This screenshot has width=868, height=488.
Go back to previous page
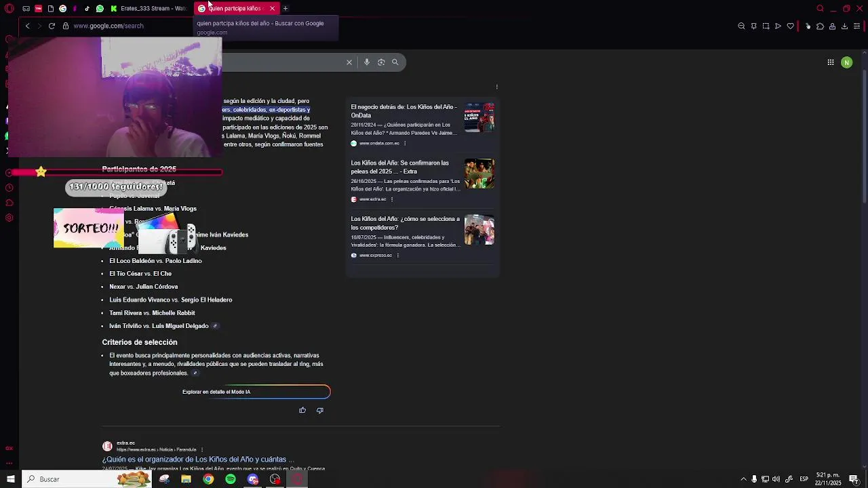coord(27,26)
